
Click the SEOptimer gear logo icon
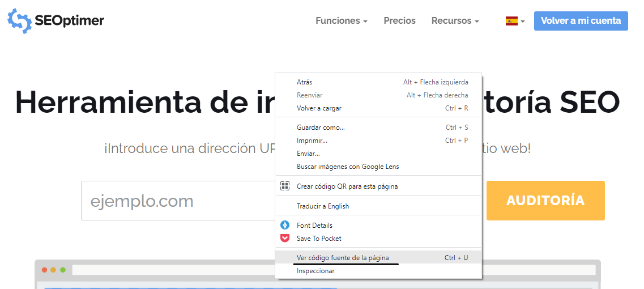point(19,21)
